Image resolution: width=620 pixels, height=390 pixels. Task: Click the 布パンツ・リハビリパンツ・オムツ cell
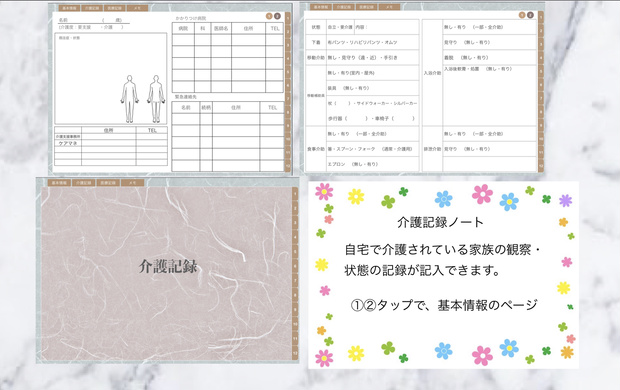pos(372,42)
